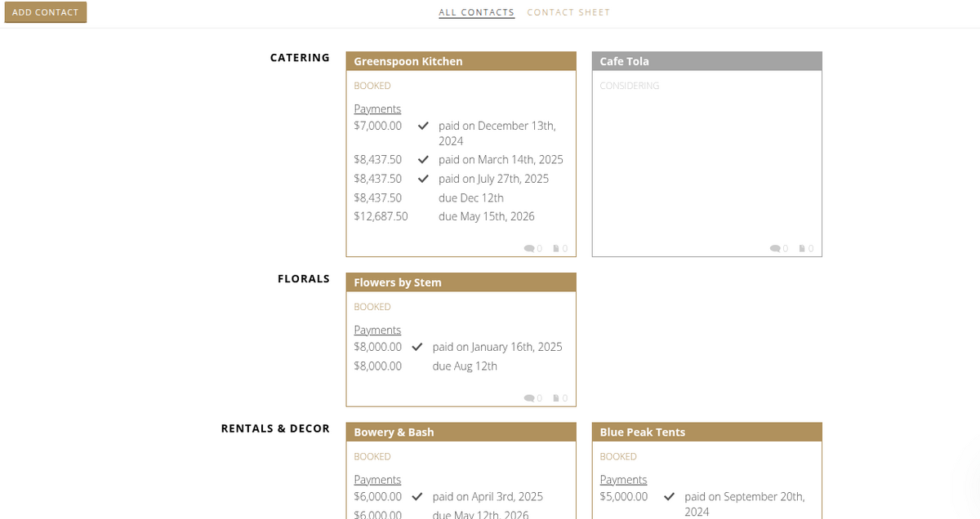Toggle paid checkmark for Greenspoon December 13th payment
The width and height of the screenshot is (980, 519).
(423, 126)
